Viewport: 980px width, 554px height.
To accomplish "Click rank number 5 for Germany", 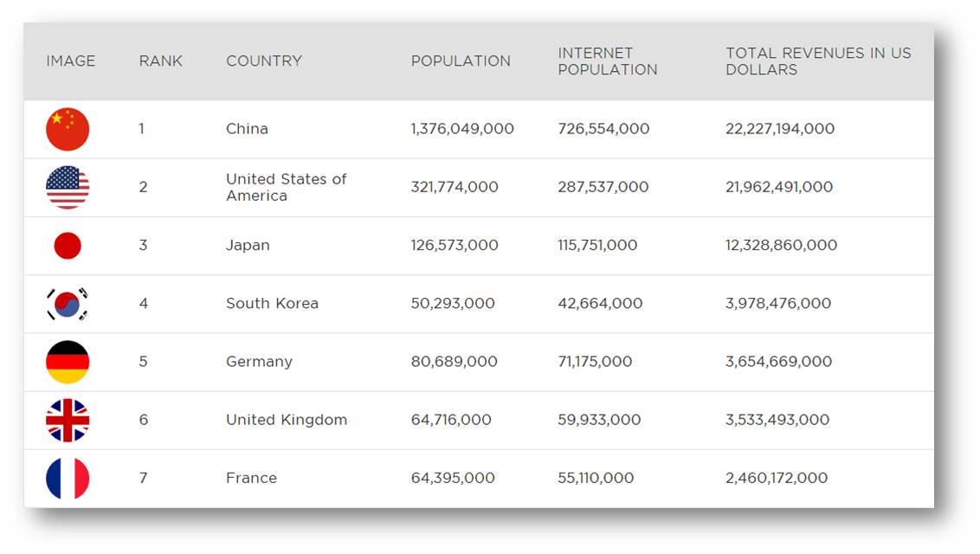I will click(x=143, y=362).
